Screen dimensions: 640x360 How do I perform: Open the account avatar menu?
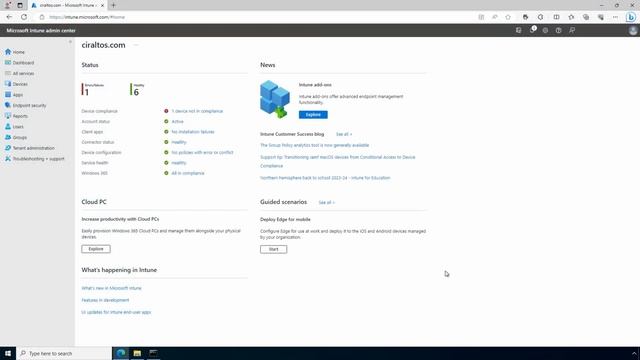pyautogui.click(x=633, y=31)
